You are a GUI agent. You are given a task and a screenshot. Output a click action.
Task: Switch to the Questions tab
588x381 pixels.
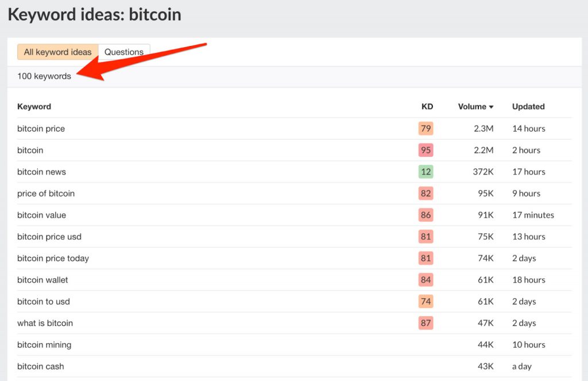pos(123,52)
